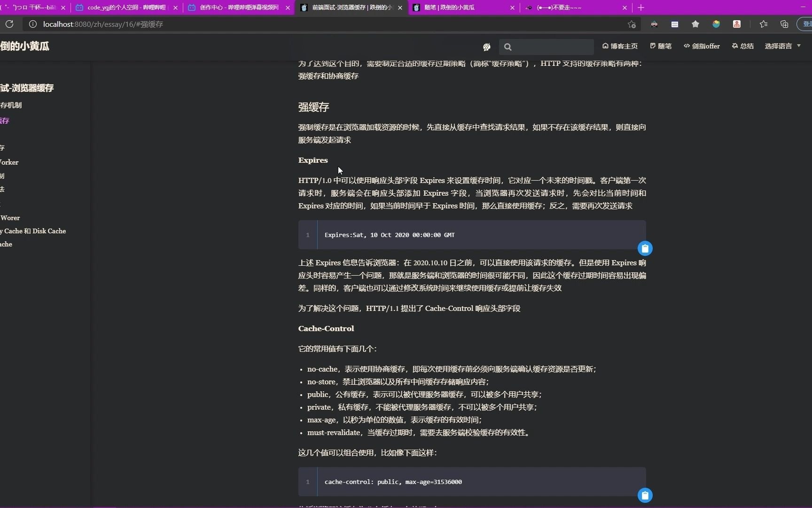Click the 强缓存 section heading

pos(313,107)
